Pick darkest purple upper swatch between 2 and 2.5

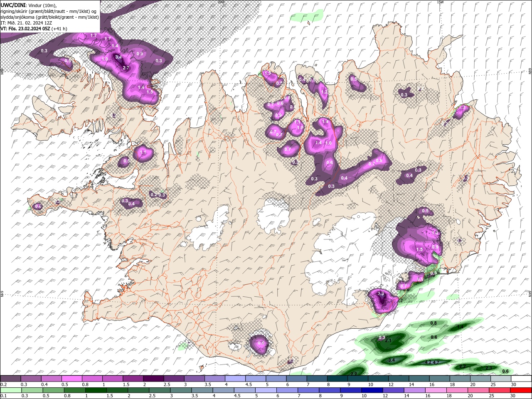click(153, 379)
